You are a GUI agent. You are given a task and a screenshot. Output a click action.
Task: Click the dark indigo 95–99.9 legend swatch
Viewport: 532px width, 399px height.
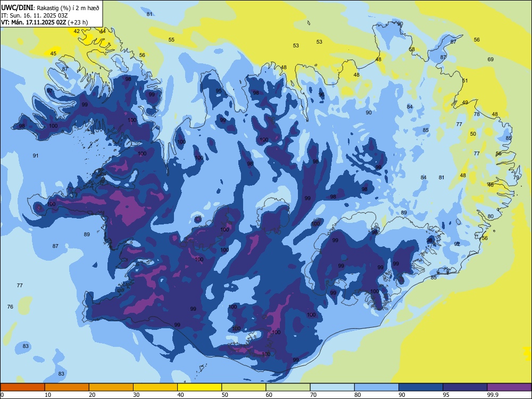pyautogui.click(x=465, y=387)
